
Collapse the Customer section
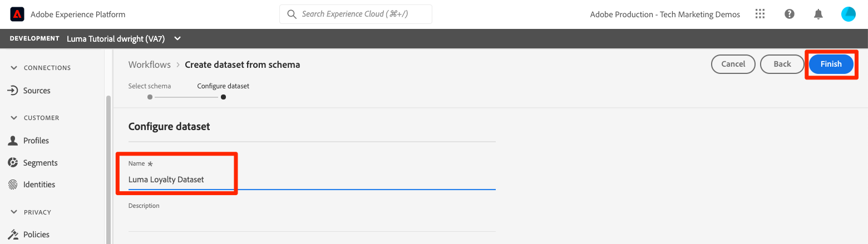[x=14, y=118]
